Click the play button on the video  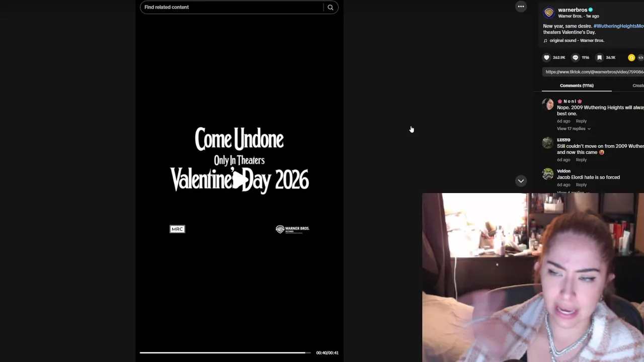click(x=239, y=180)
